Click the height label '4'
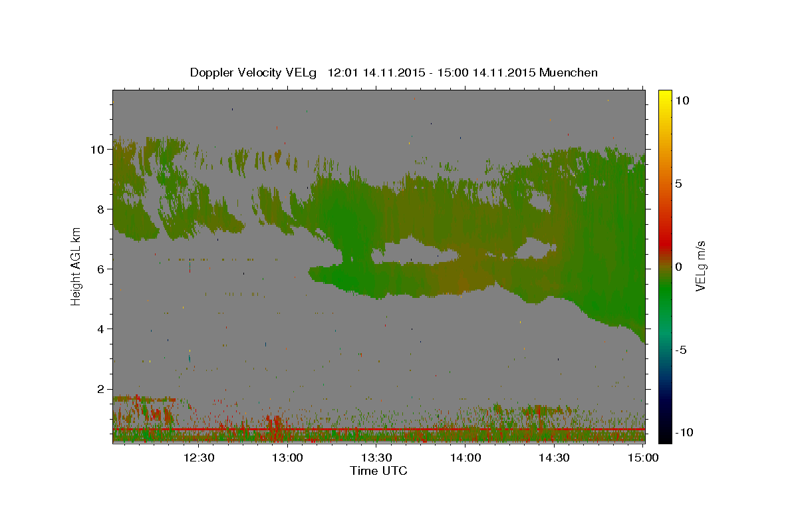The image size is (798, 532). [101, 329]
